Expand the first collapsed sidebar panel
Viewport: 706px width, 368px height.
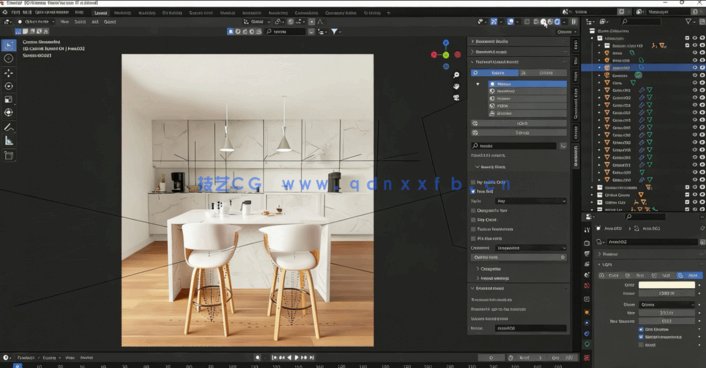point(518,41)
